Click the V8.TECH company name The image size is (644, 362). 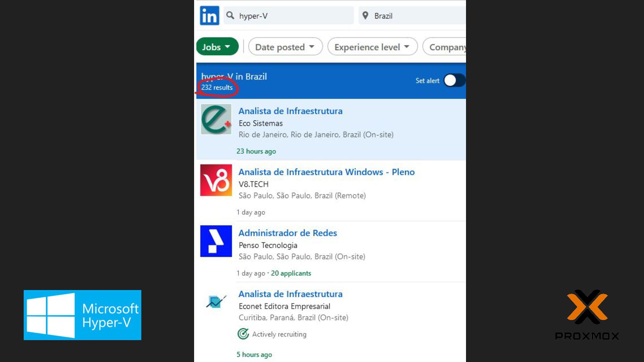click(x=254, y=184)
